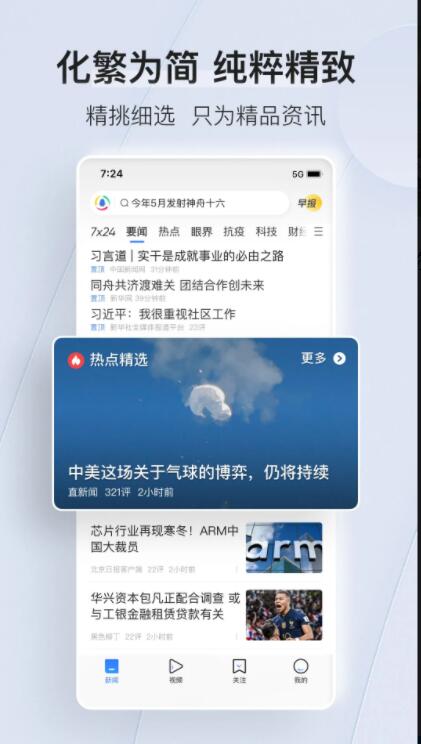
Task: Tap the 更多 arrow circle icon
Action: point(339,359)
